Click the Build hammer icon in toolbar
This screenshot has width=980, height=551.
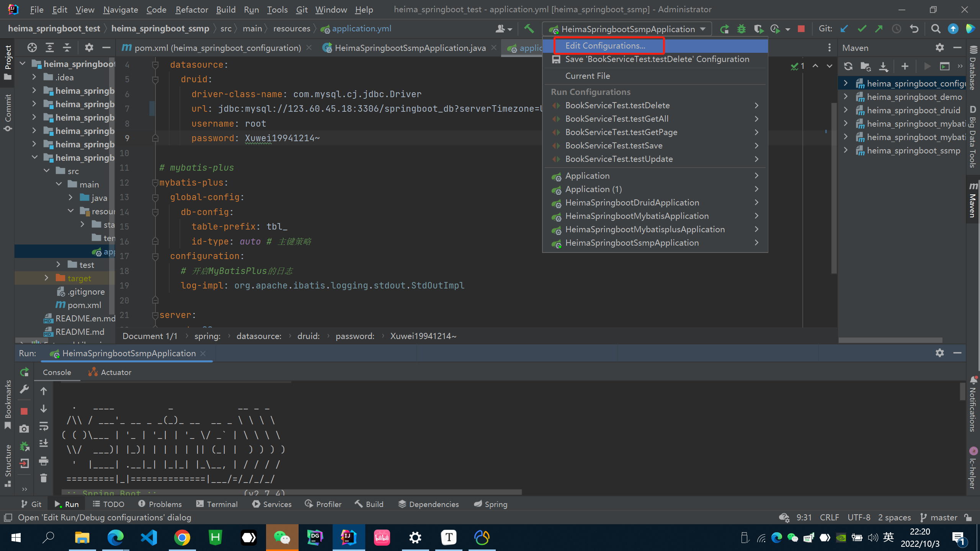click(529, 29)
